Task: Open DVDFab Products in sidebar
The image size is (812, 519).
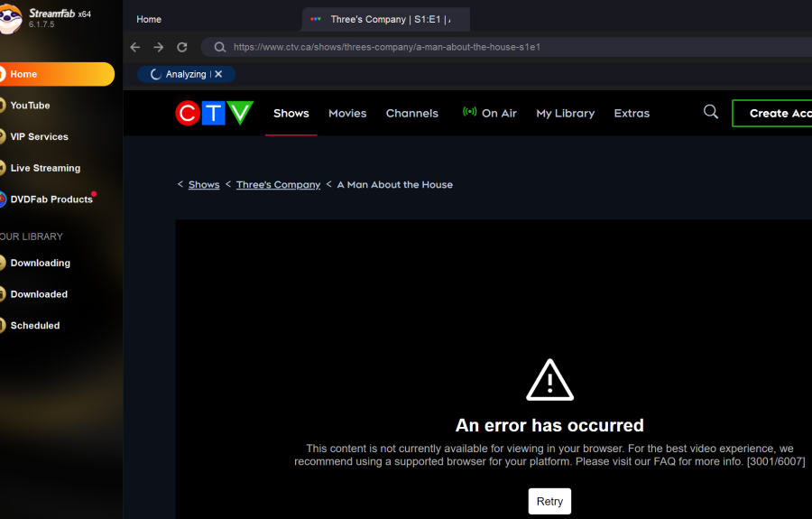Action: pyautogui.click(x=51, y=199)
